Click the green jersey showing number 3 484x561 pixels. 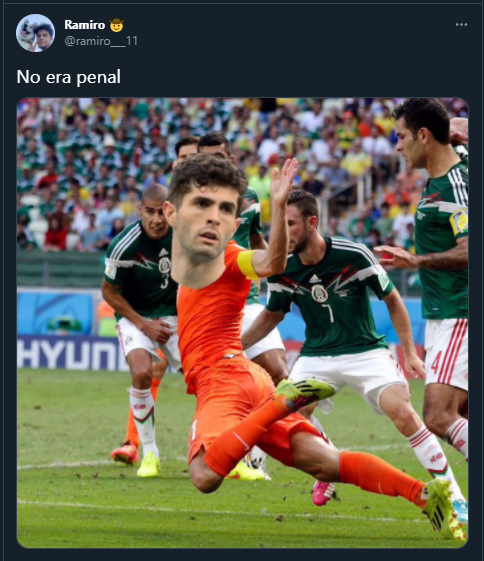143,271
